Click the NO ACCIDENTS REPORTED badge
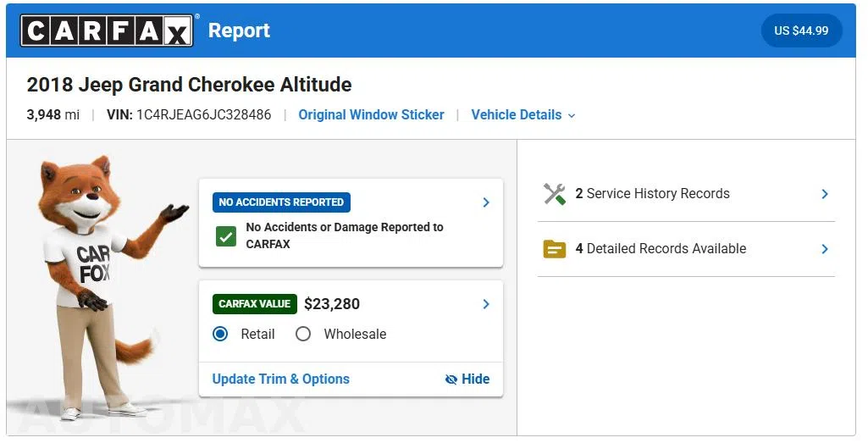Image resolution: width=868 pixels, height=443 pixels. coord(281,202)
